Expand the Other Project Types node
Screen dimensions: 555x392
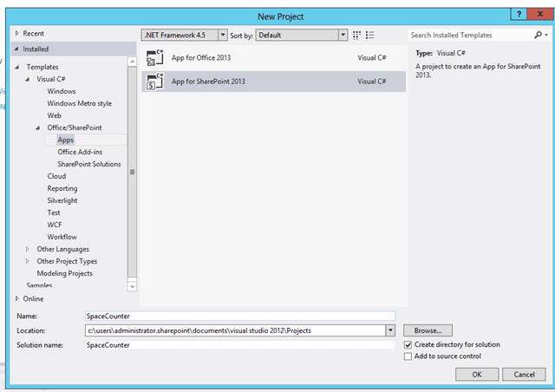[27, 261]
